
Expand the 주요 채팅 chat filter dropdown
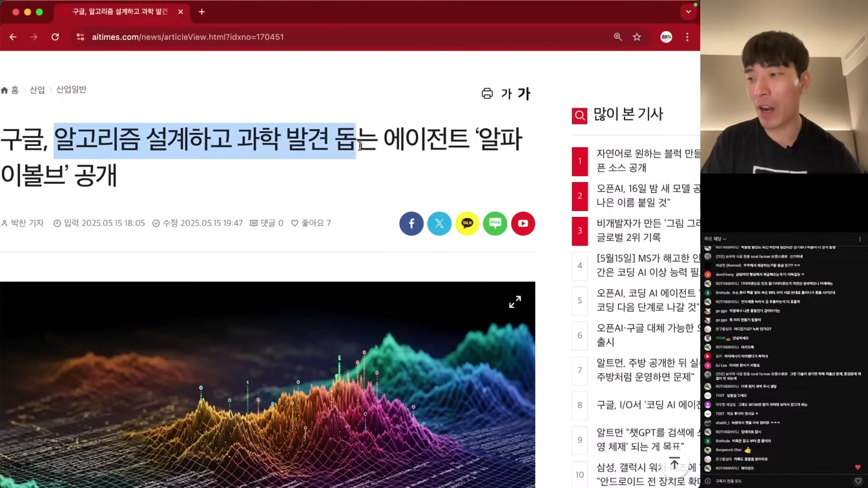point(715,239)
